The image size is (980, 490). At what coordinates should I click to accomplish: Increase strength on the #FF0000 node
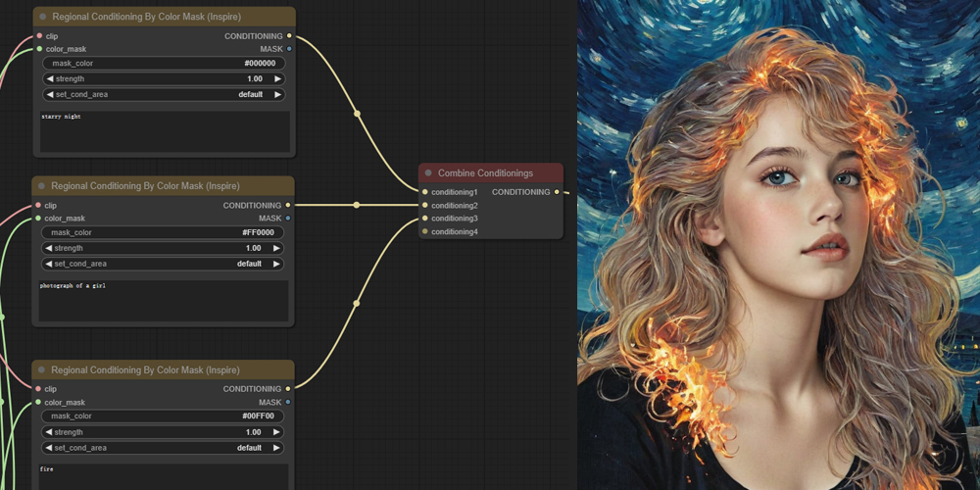[x=277, y=248]
